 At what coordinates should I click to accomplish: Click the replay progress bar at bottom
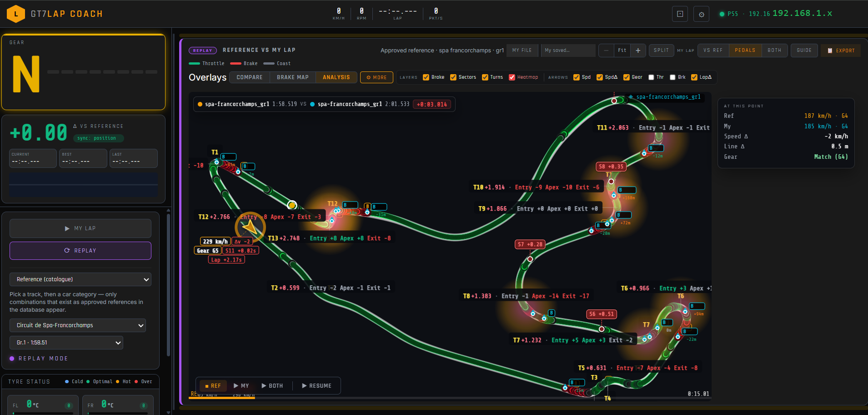coord(450,398)
